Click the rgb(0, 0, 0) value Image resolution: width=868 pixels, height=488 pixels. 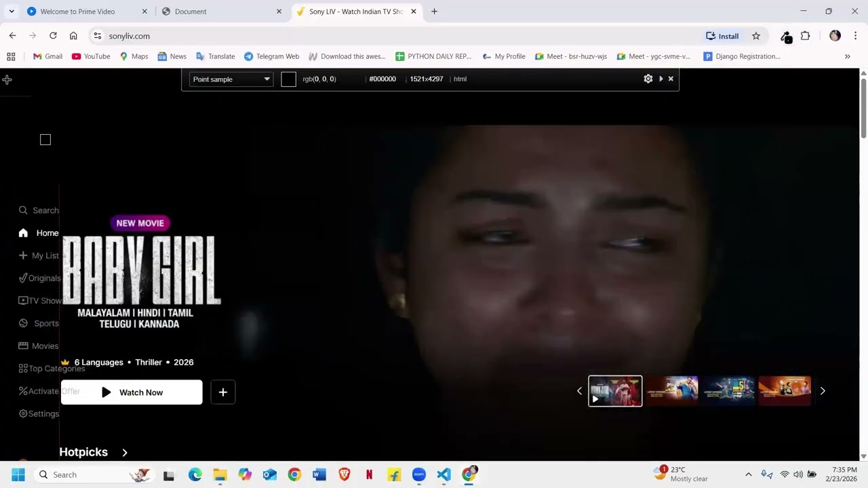coord(319,79)
